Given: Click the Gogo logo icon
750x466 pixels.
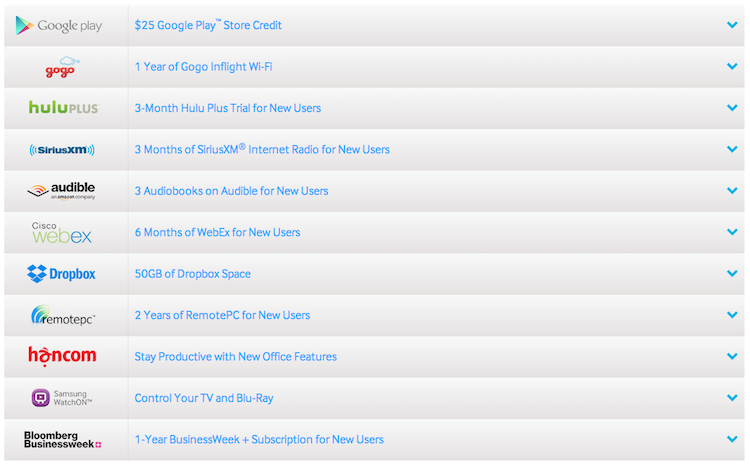Looking at the screenshot, I should pyautogui.click(x=62, y=67).
